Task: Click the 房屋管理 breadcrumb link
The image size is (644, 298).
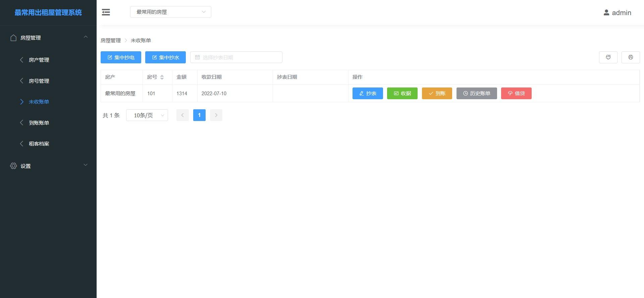Action: 111,41
